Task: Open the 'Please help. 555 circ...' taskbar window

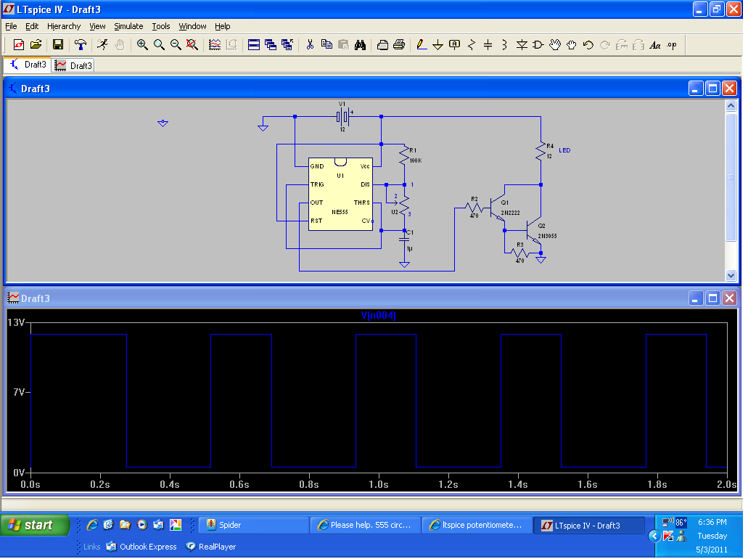Action: pos(366,525)
